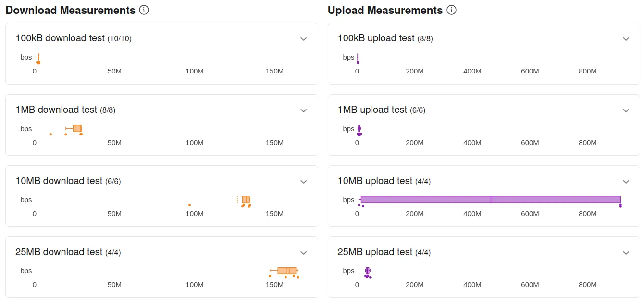
Task: Open the Download Measurements info icon
Action: coord(144,10)
